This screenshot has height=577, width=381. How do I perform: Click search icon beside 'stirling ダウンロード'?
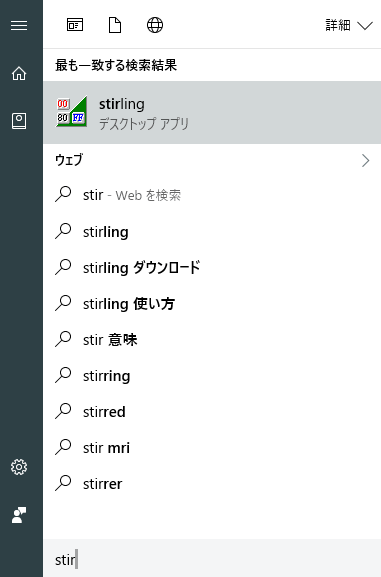[x=63, y=267]
